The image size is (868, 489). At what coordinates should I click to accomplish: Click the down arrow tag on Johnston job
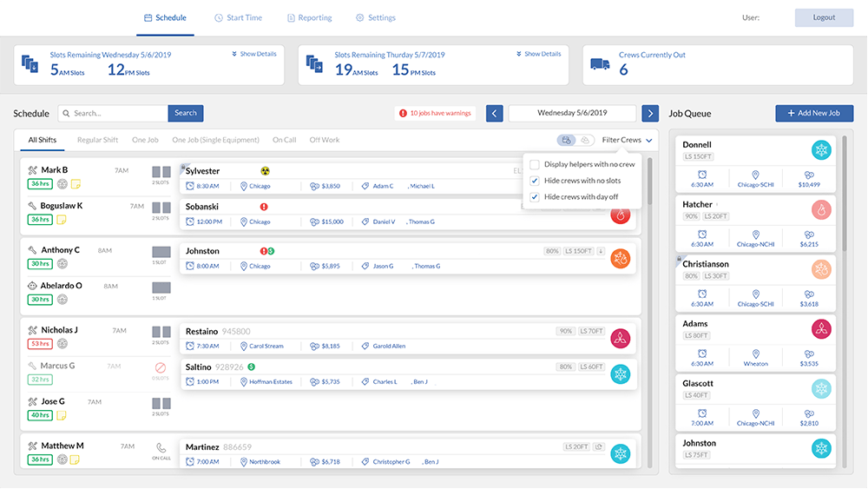[x=601, y=251]
